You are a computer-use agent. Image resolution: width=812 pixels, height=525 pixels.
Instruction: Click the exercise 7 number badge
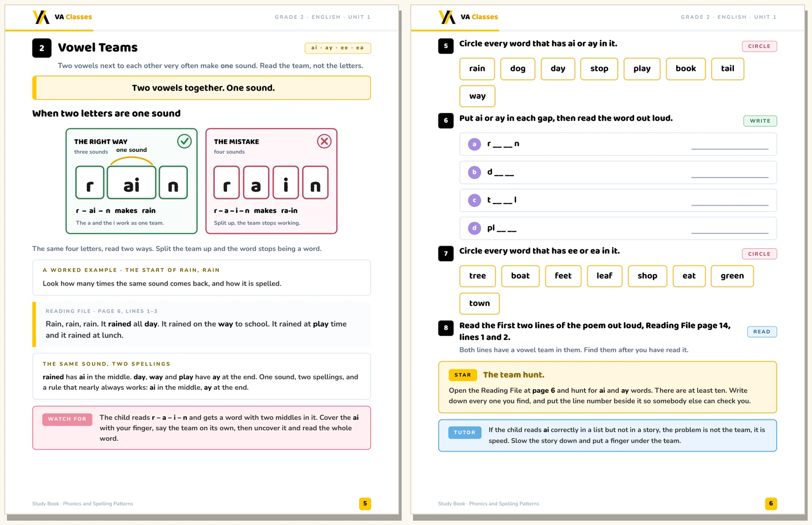(446, 254)
